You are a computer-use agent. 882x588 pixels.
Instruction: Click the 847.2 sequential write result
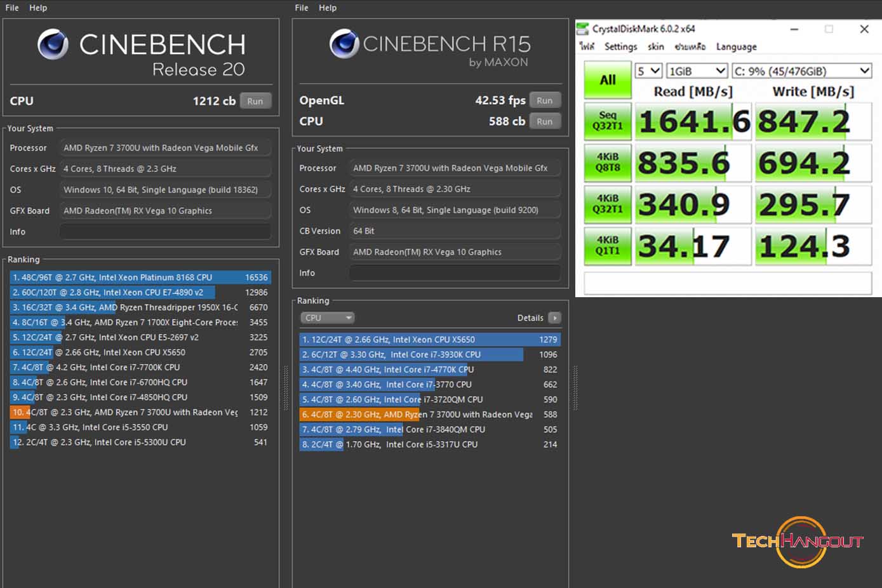pyautogui.click(x=813, y=121)
